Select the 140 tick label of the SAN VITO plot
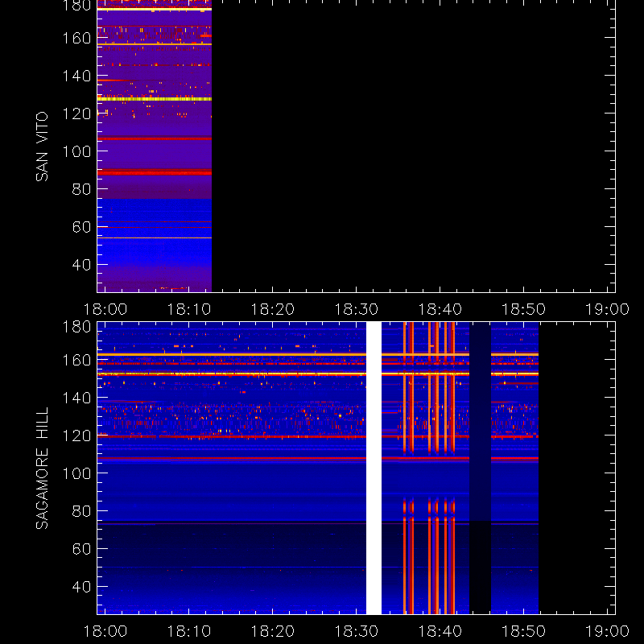The image size is (644, 644). pyautogui.click(x=76, y=76)
